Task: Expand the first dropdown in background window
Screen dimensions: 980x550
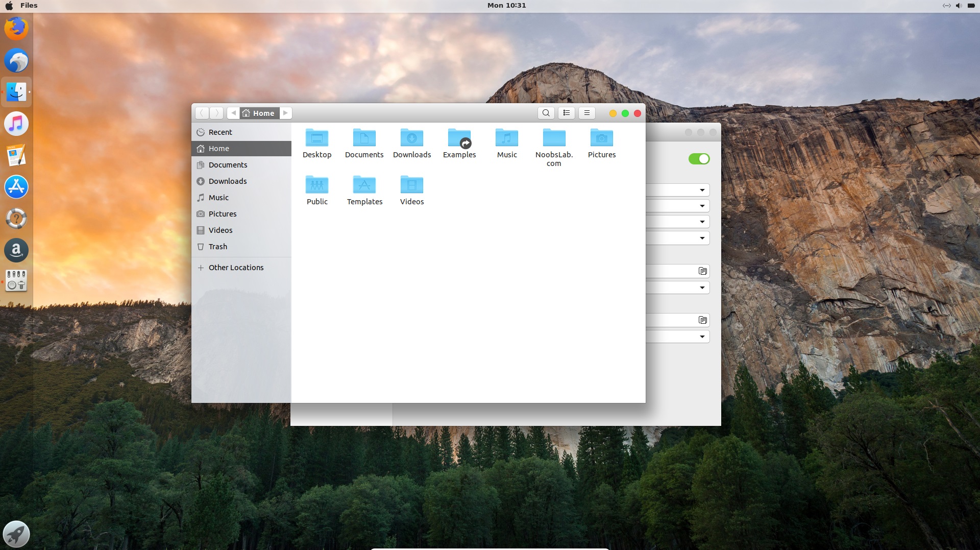Action: pos(702,190)
